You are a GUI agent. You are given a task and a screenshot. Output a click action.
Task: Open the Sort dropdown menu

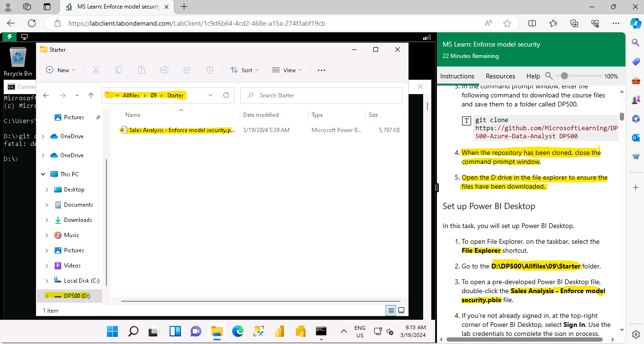click(245, 70)
